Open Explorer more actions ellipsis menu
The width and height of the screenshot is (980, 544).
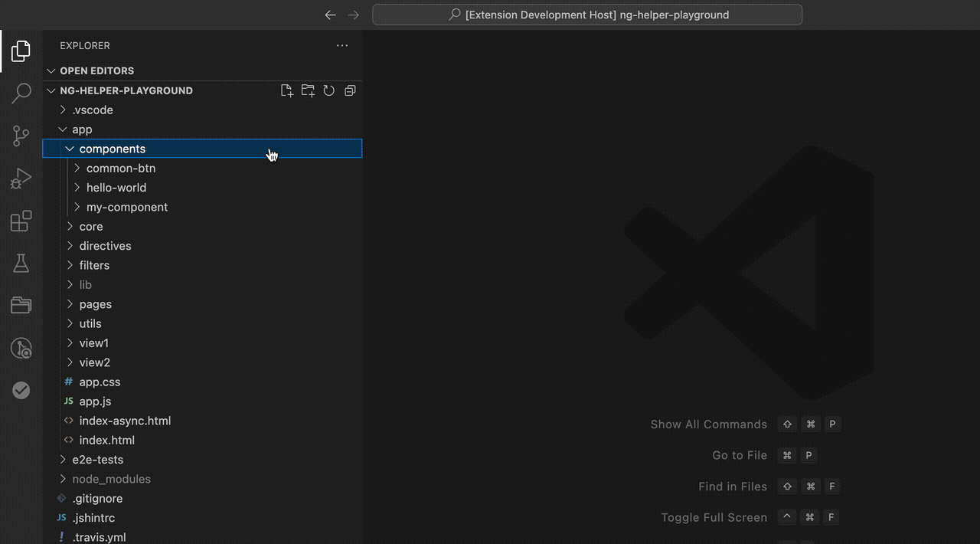[342, 46]
